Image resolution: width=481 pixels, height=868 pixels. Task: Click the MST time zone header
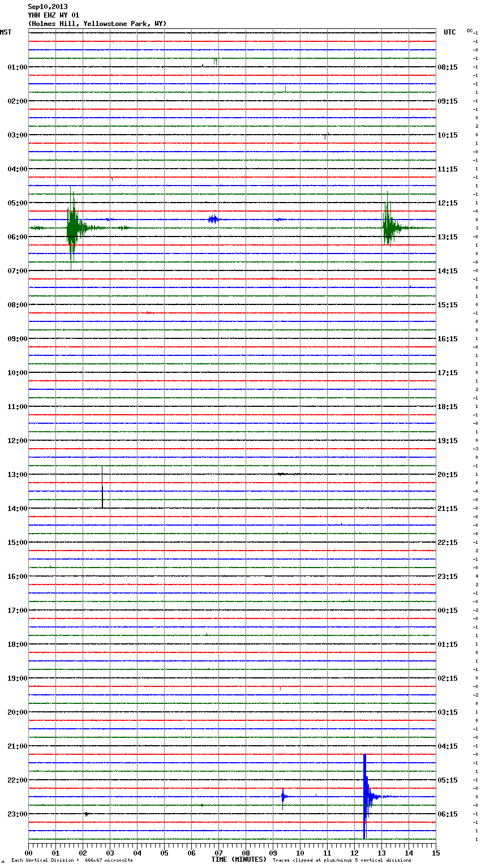click(x=6, y=32)
